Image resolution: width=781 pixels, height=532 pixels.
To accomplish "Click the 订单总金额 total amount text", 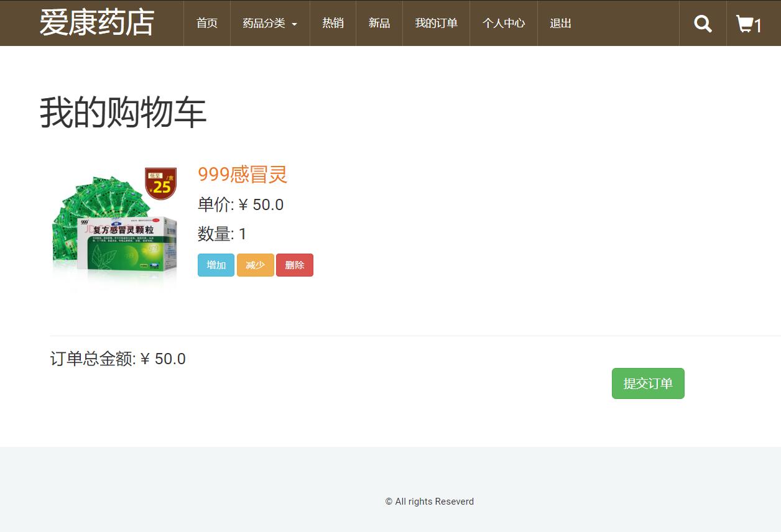I will click(x=118, y=359).
